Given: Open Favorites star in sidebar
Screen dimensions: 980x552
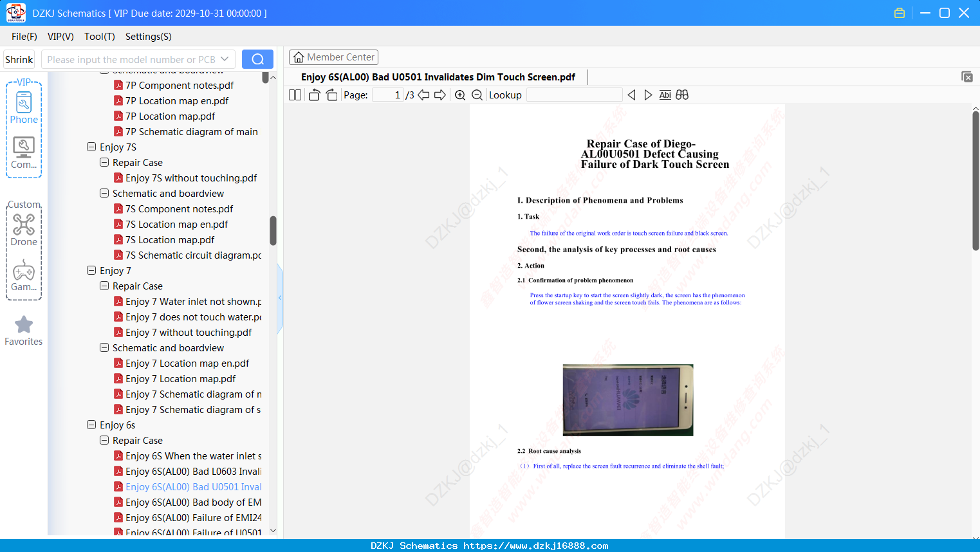Looking at the screenshot, I should pyautogui.click(x=24, y=331).
